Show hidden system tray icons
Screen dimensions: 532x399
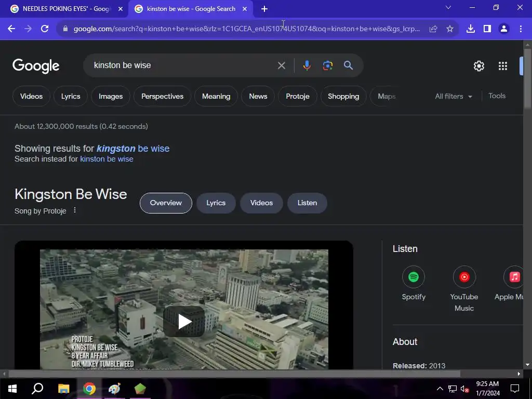(440, 389)
